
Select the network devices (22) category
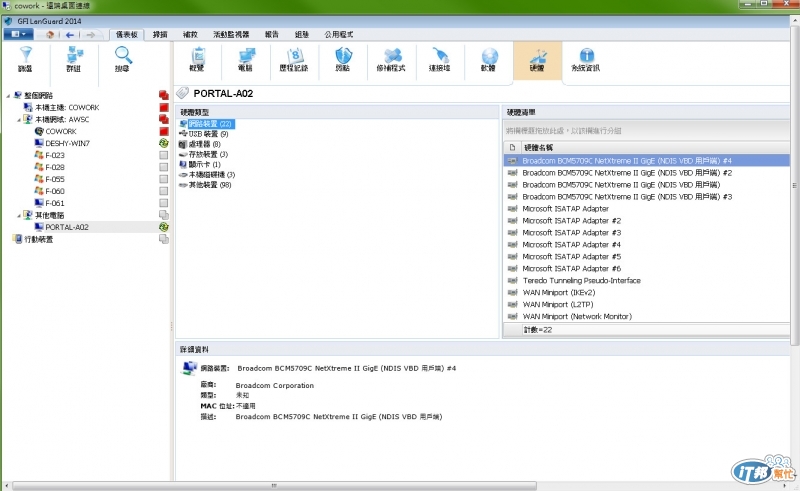[210, 124]
